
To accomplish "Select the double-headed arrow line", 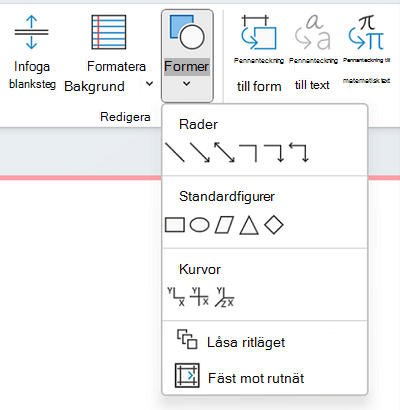I will click(224, 152).
